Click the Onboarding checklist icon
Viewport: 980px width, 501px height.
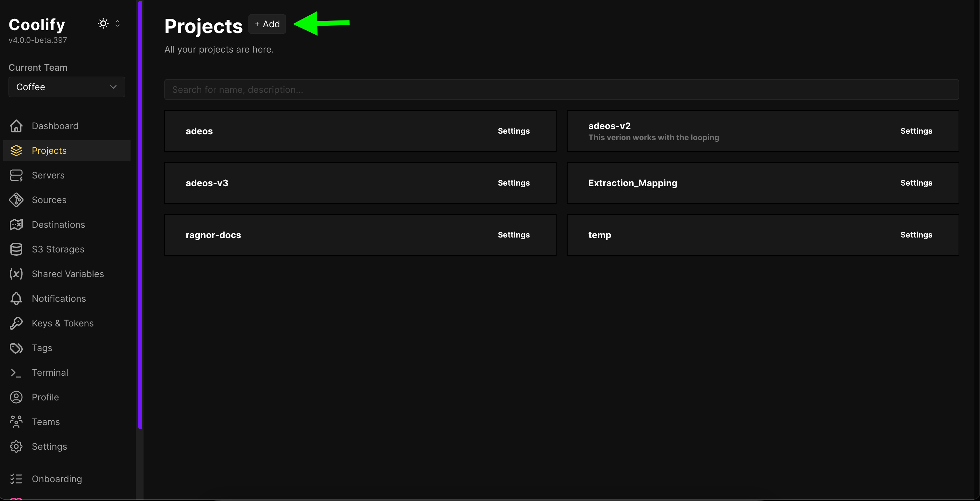(x=16, y=479)
